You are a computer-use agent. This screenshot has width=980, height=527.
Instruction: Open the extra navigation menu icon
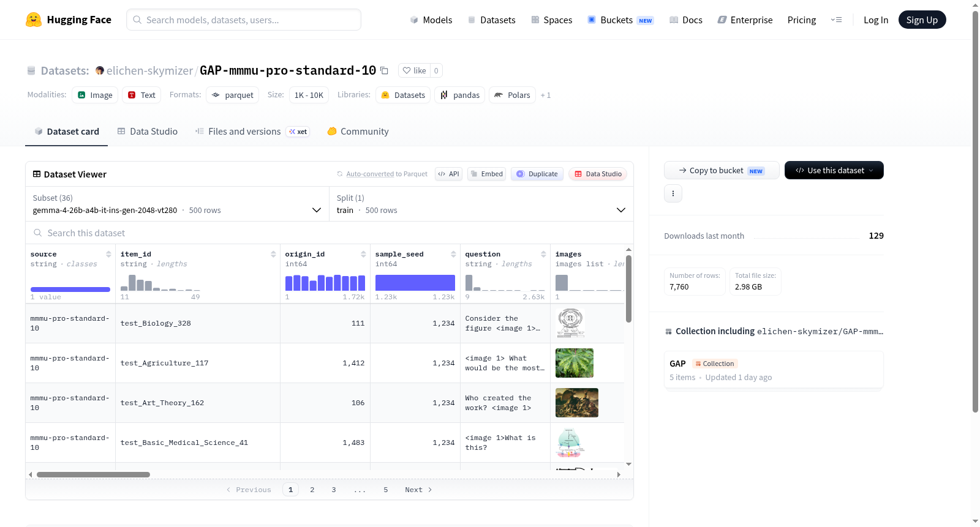click(836, 20)
